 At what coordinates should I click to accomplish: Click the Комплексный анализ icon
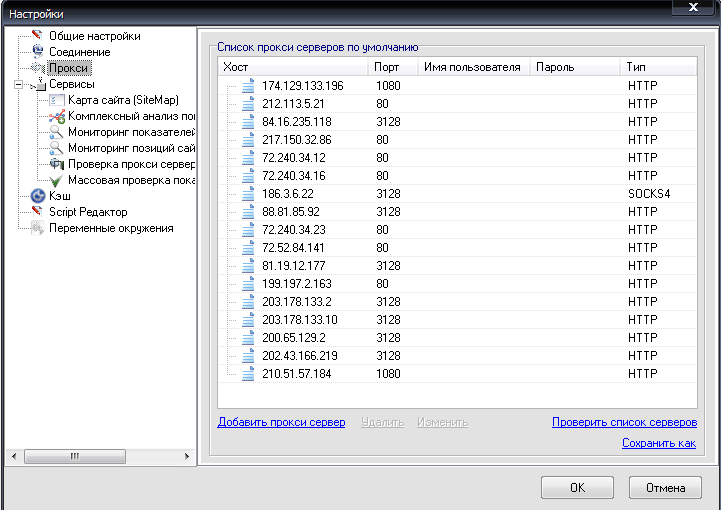[x=57, y=116]
